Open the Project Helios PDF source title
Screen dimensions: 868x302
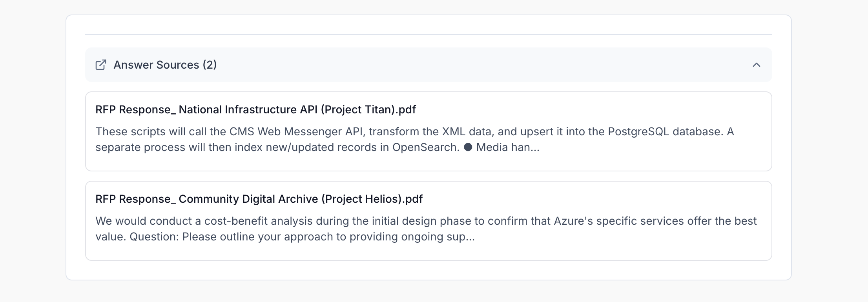pyautogui.click(x=259, y=199)
